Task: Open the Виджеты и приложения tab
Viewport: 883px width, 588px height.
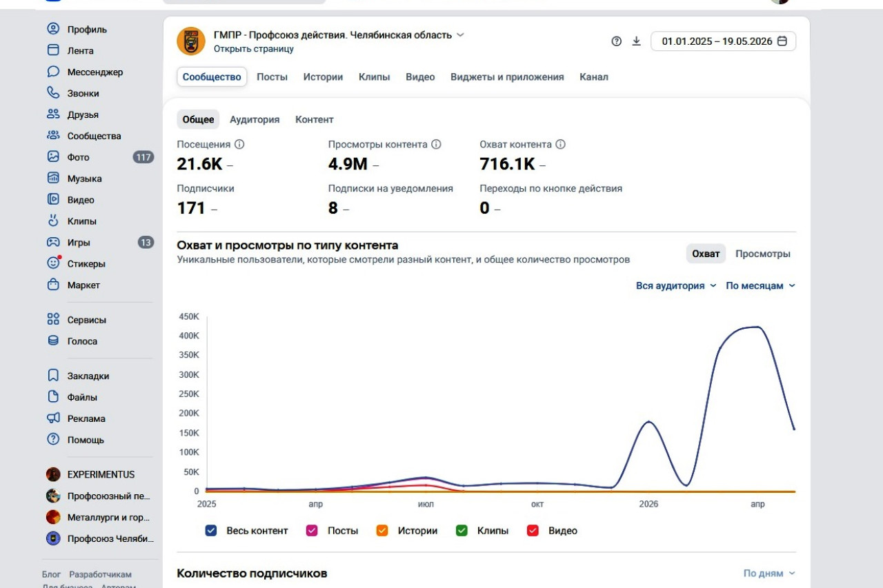Action: [x=507, y=77]
